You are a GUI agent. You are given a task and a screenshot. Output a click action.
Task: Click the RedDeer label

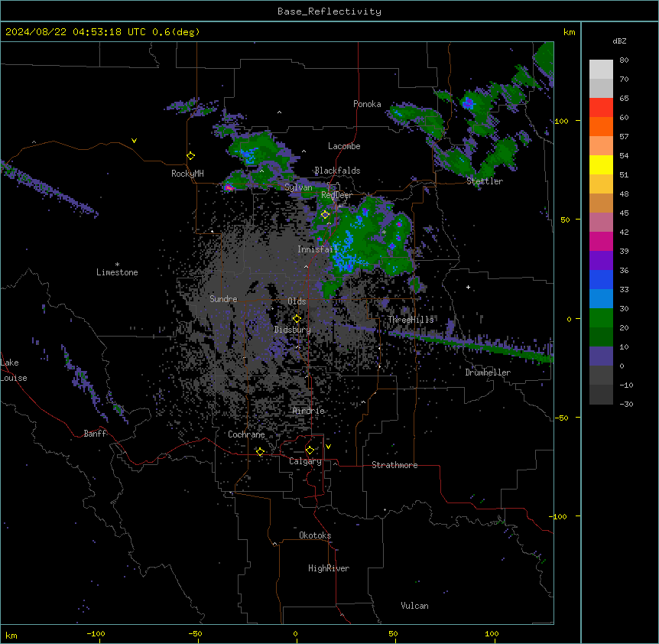pyautogui.click(x=336, y=195)
